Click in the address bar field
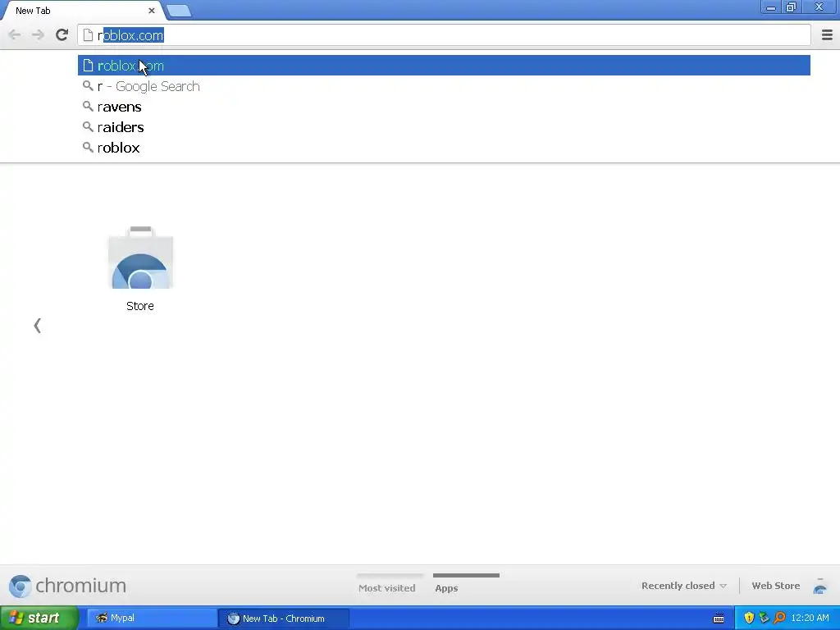 tap(444, 35)
